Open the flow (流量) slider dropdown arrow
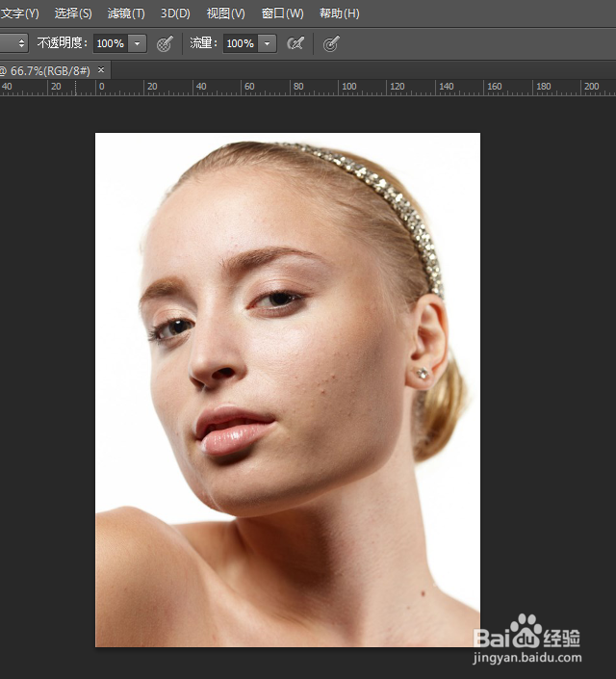This screenshot has height=679, width=616. point(267,43)
